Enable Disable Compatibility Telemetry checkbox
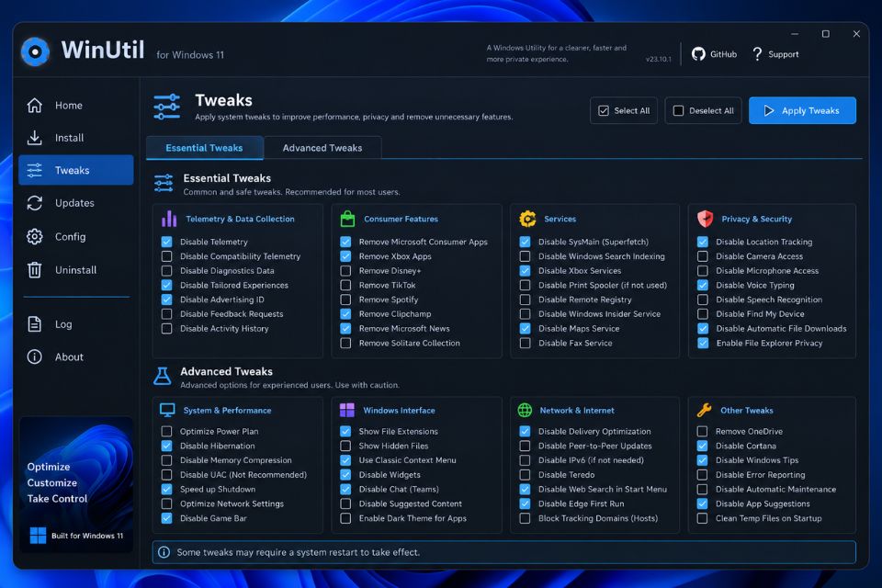882x588 pixels. [166, 256]
